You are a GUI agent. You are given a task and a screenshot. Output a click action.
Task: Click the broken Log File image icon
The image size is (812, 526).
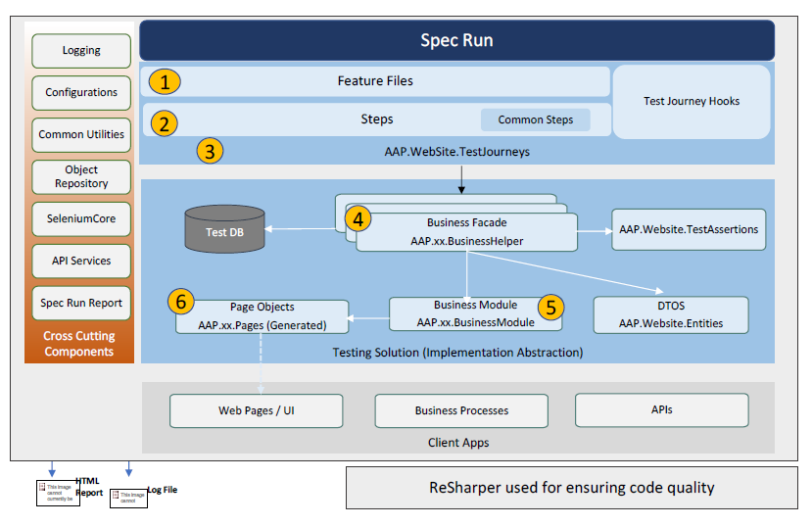point(127,497)
